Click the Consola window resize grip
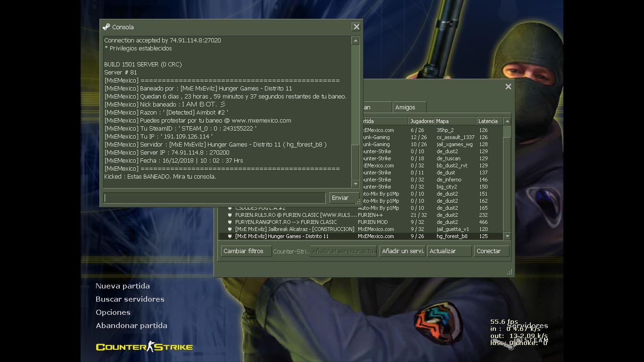This screenshot has width=644, height=362. (358, 202)
